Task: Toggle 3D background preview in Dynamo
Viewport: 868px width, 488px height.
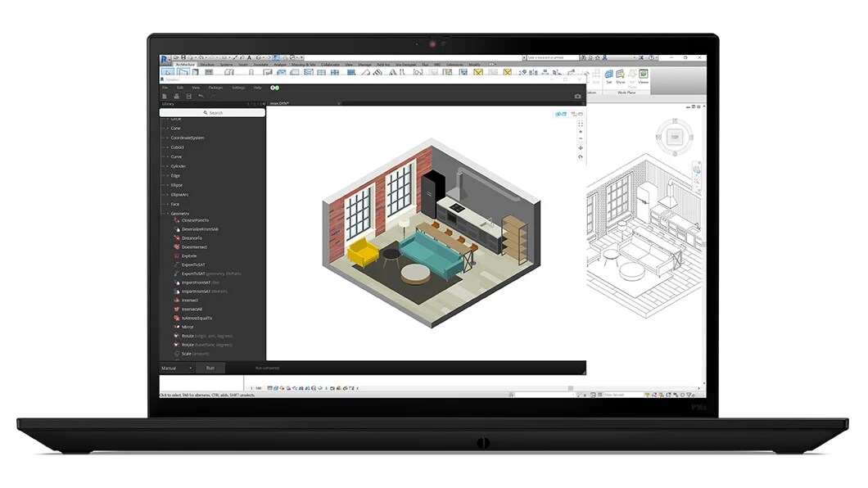Action: tap(576, 114)
